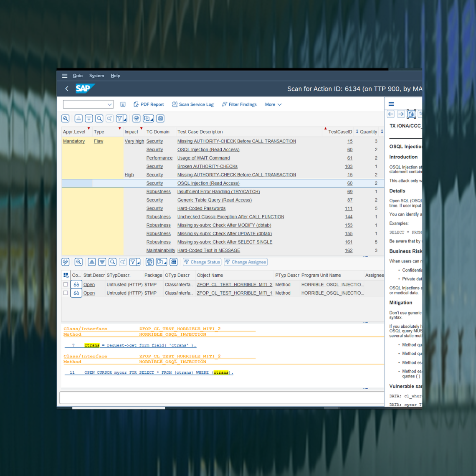The image size is (476, 476).
Task: Open the command field dropdown arrow
Action: (109, 104)
